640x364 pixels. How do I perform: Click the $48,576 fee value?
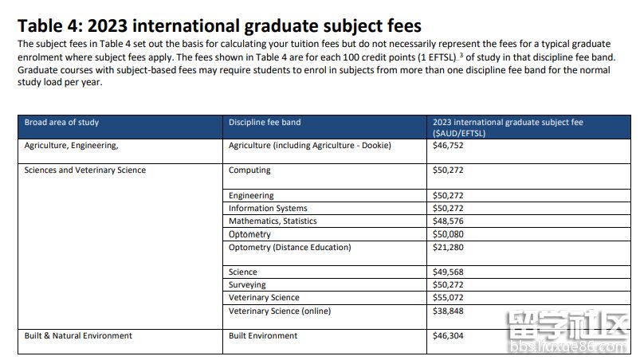coord(447,221)
